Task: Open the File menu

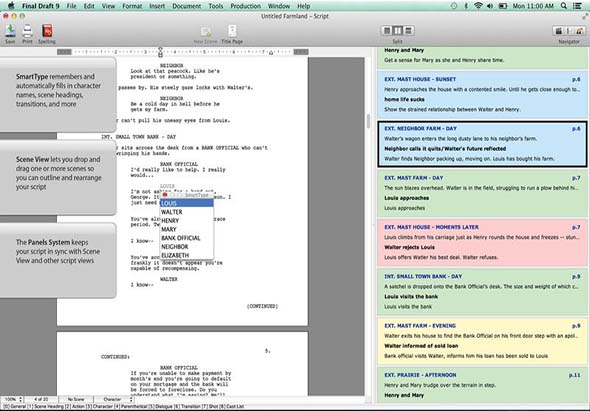Action: [x=71, y=6]
